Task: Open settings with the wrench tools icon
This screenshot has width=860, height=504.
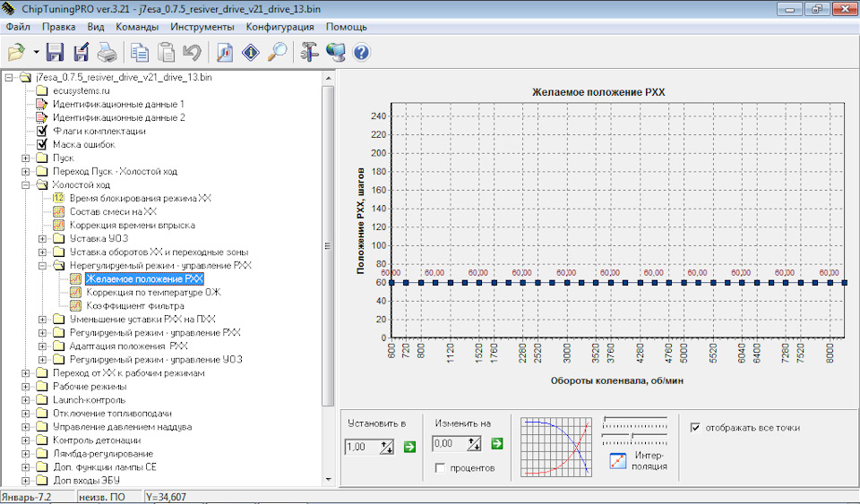Action: point(310,52)
